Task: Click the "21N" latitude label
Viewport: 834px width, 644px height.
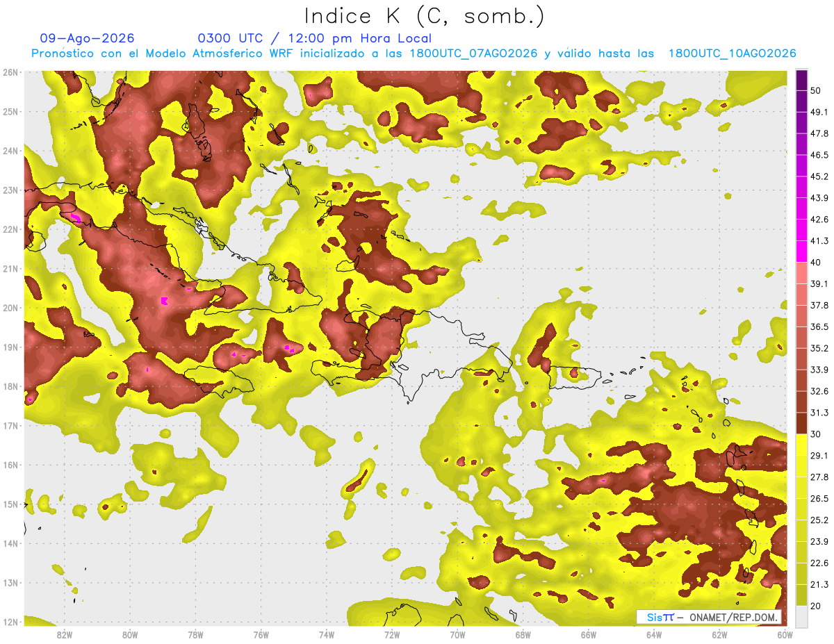Action: [x=10, y=269]
